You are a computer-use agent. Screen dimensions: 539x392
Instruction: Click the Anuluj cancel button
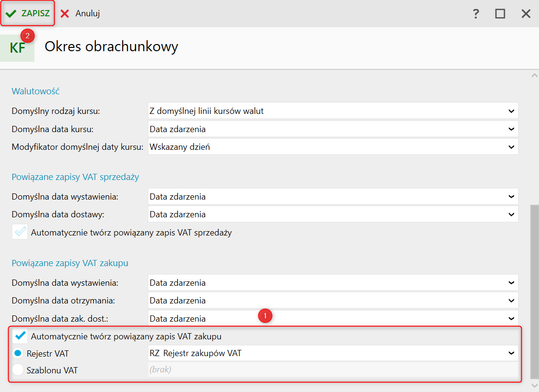(80, 13)
